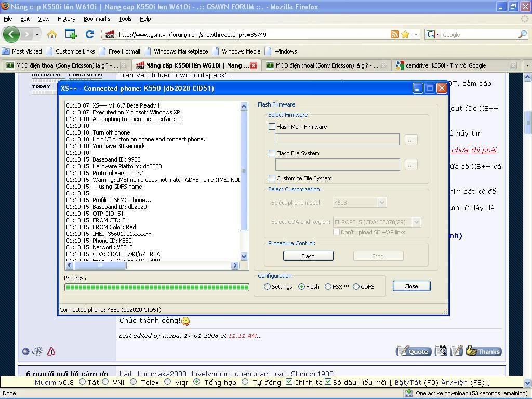Click the Home icon in toolbar
The height and width of the screenshot is (399, 532).
51,34
